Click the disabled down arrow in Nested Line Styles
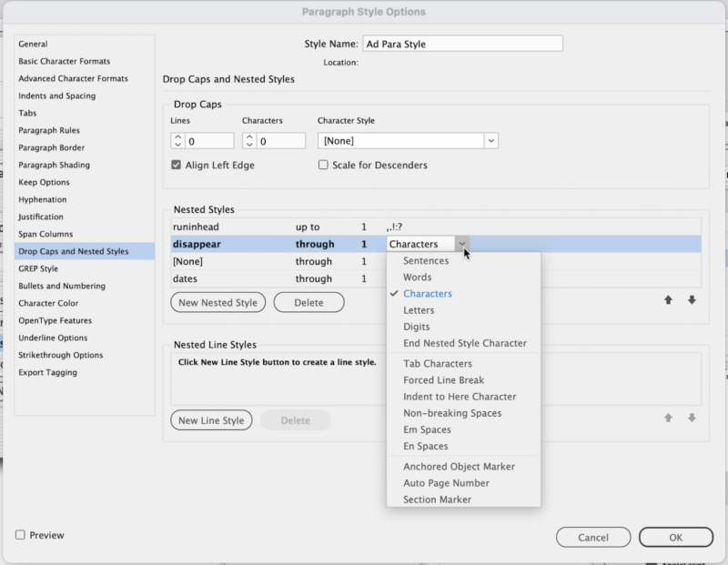728x565 pixels. tap(692, 418)
